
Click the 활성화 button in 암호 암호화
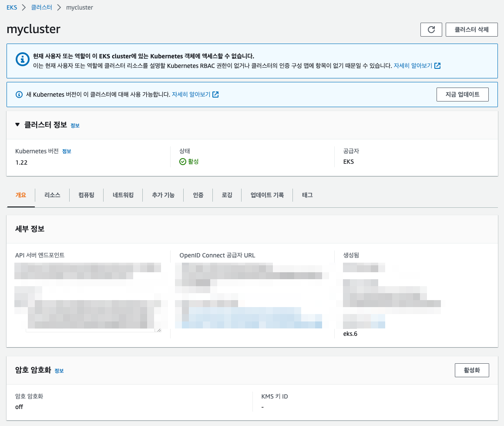click(x=471, y=370)
